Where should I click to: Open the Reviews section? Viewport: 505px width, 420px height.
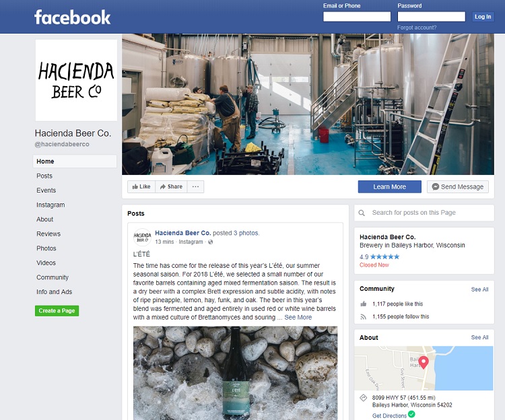tap(48, 234)
